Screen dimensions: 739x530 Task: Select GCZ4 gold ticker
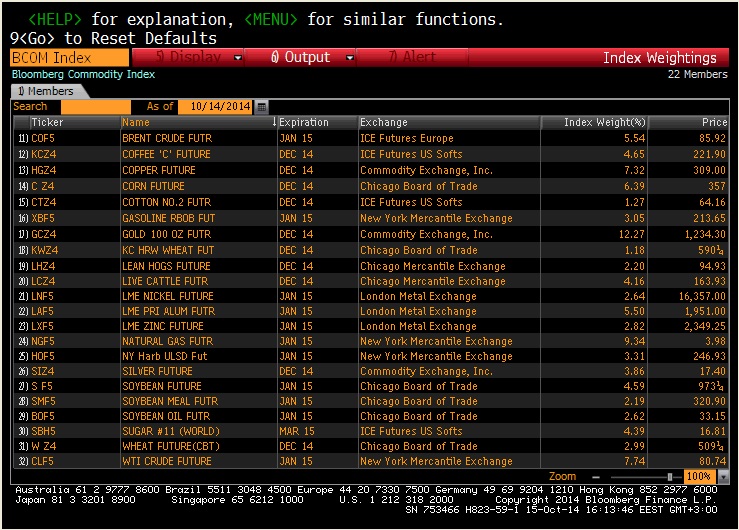[43, 235]
